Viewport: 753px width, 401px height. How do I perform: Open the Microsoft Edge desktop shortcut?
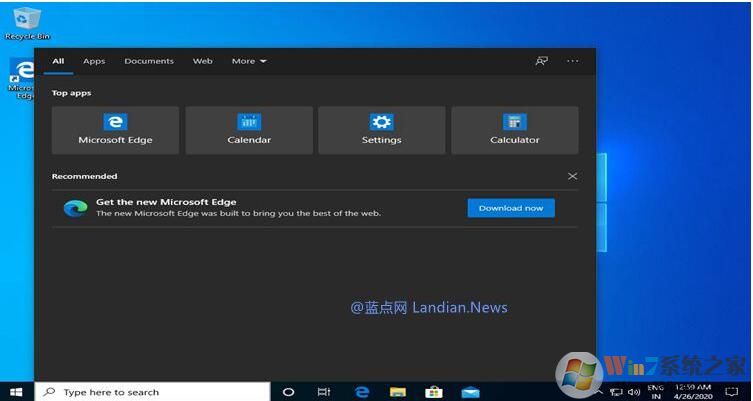point(22,78)
